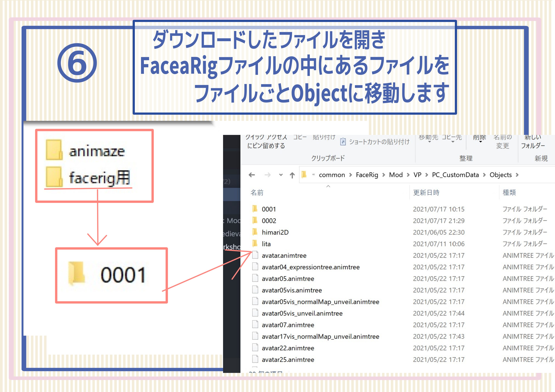Sort by 名前 column header
Viewport: 555px width, 392px height.
pos(257,192)
